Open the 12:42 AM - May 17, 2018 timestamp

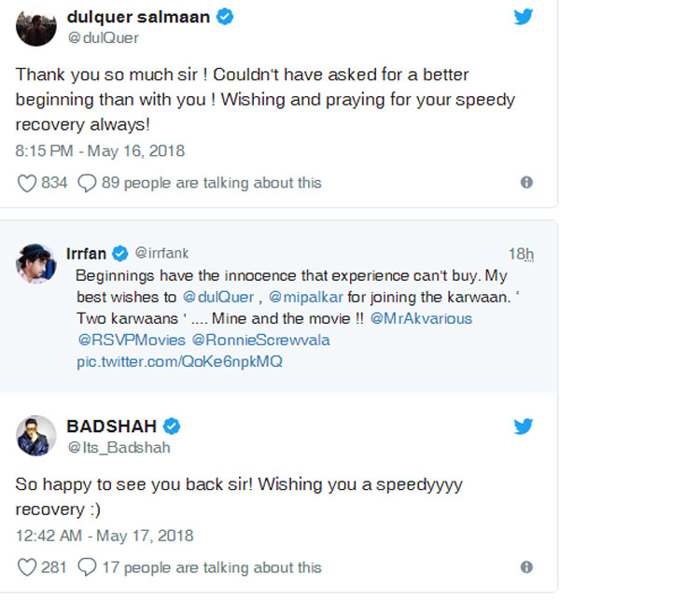pos(105,536)
